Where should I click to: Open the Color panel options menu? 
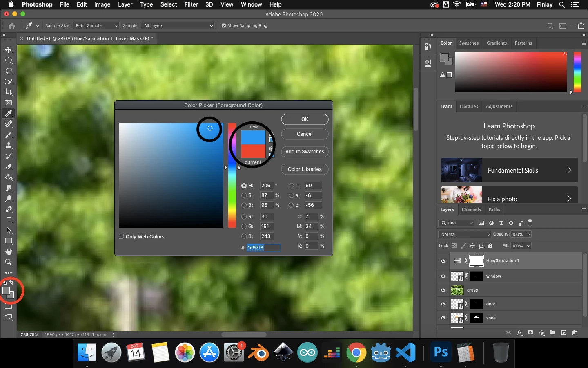584,43
